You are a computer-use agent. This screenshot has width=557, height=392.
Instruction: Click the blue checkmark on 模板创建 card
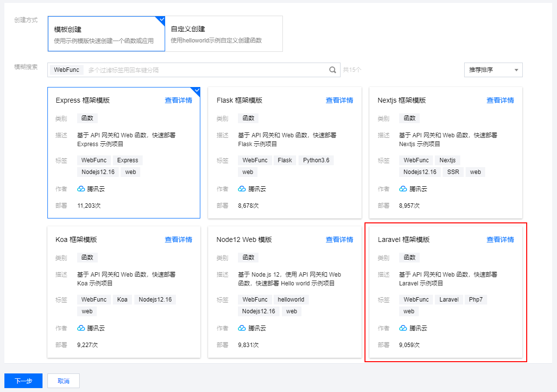[161, 19]
